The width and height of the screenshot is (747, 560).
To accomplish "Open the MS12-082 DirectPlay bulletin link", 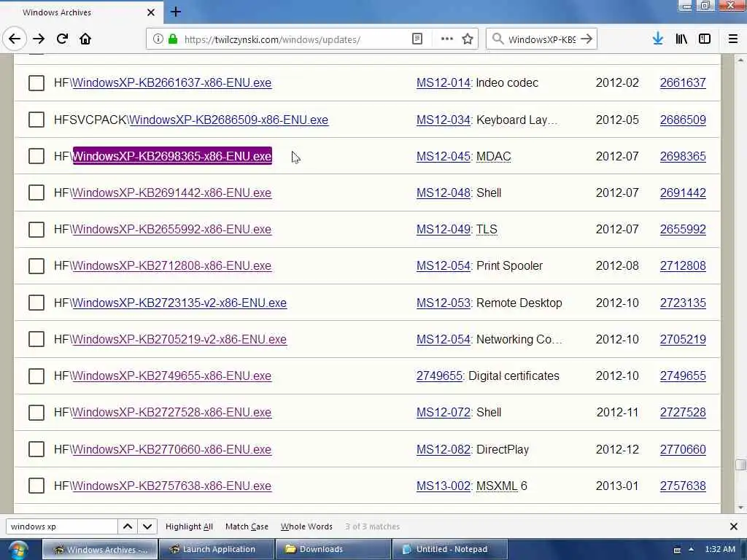I will coord(443,449).
